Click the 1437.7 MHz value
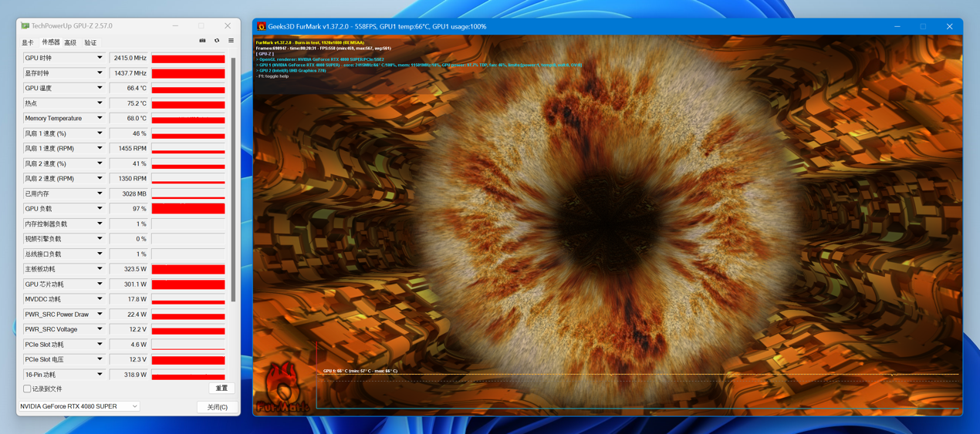The height and width of the screenshot is (434, 980). click(129, 73)
